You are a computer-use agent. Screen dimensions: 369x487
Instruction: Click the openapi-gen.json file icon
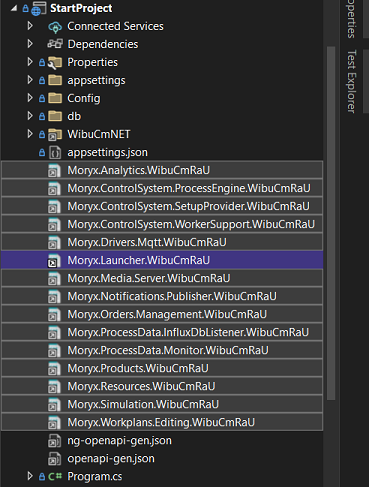coord(54,458)
